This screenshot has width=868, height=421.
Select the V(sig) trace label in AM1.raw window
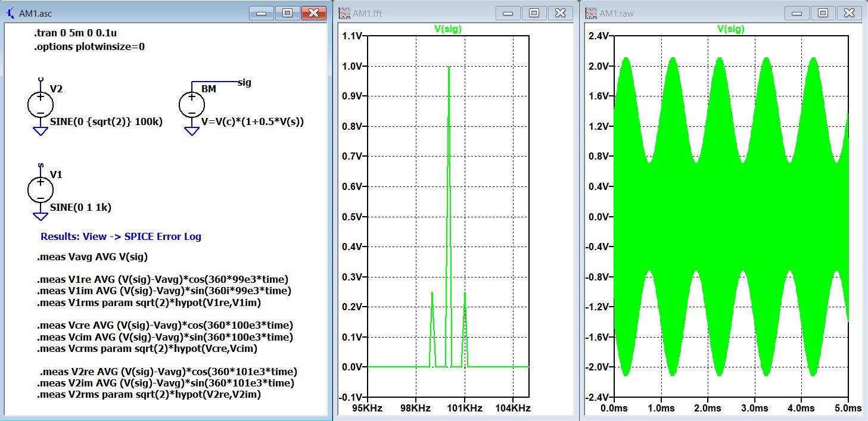click(730, 29)
